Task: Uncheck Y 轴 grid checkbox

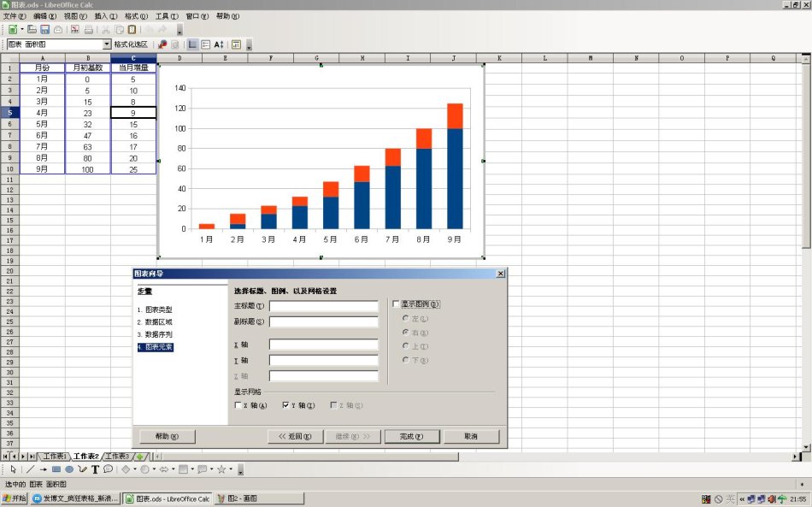Action: coord(285,405)
